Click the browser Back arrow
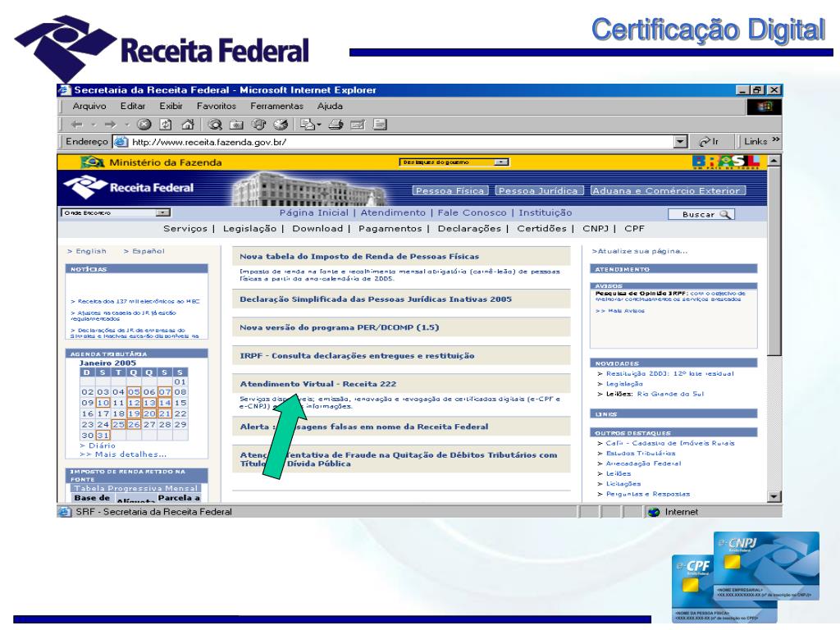The width and height of the screenshot is (840, 630). tap(77, 125)
